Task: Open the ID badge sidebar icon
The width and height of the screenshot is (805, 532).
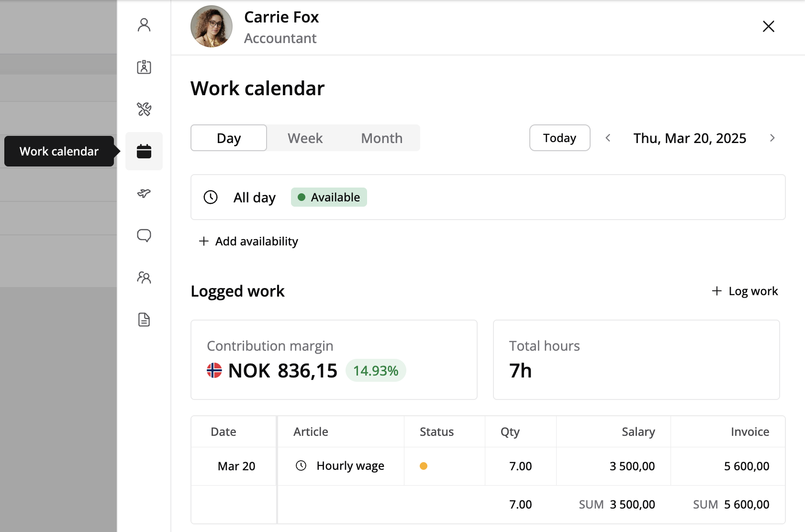Action: tap(144, 67)
